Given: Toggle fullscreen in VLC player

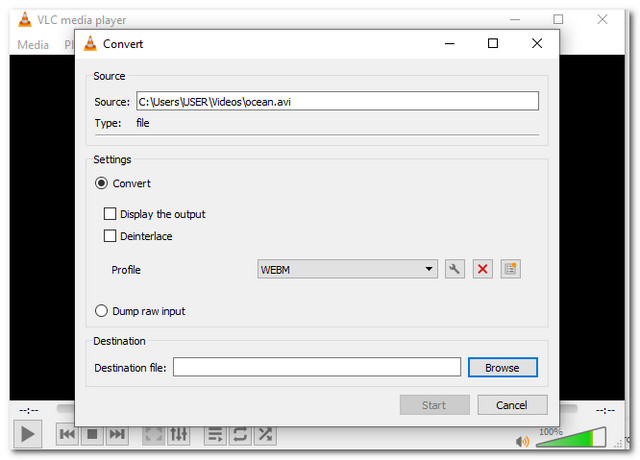Looking at the screenshot, I should coord(153,434).
